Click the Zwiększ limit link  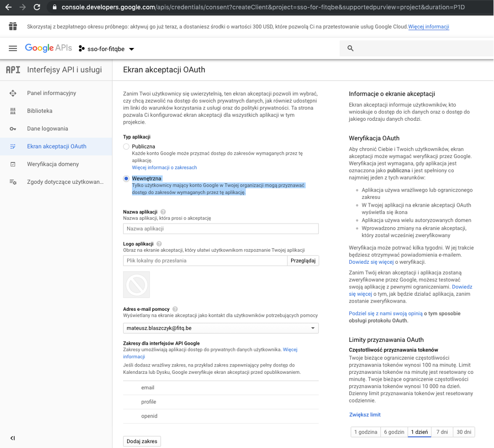coord(365,415)
